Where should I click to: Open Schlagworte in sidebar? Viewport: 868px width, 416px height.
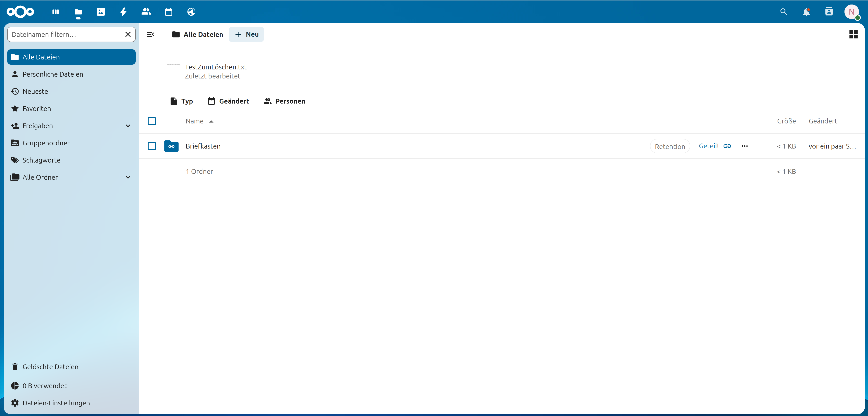coord(71,160)
